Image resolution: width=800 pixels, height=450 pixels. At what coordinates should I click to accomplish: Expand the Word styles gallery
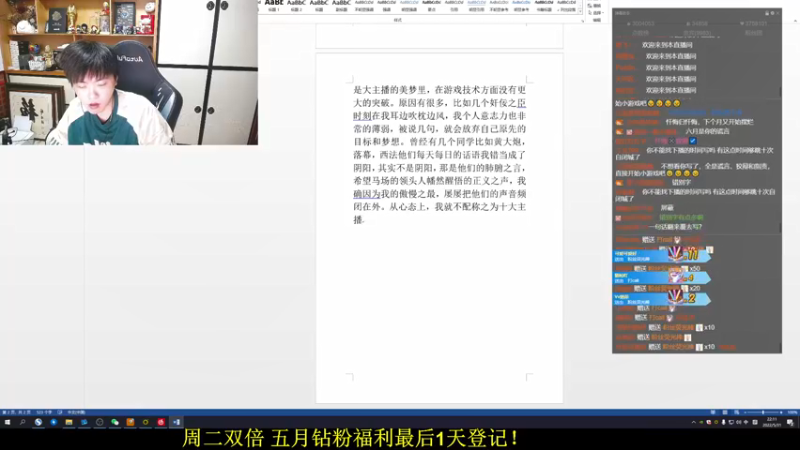pos(580,10)
